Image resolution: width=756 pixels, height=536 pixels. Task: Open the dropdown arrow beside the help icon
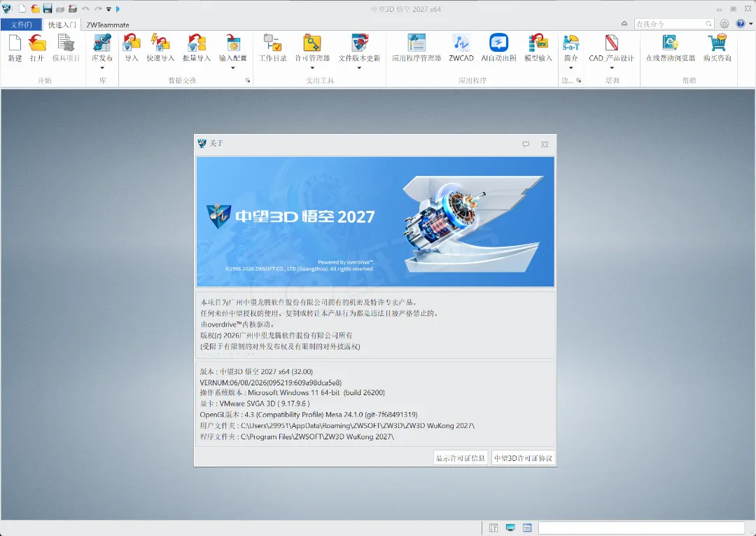[750, 24]
